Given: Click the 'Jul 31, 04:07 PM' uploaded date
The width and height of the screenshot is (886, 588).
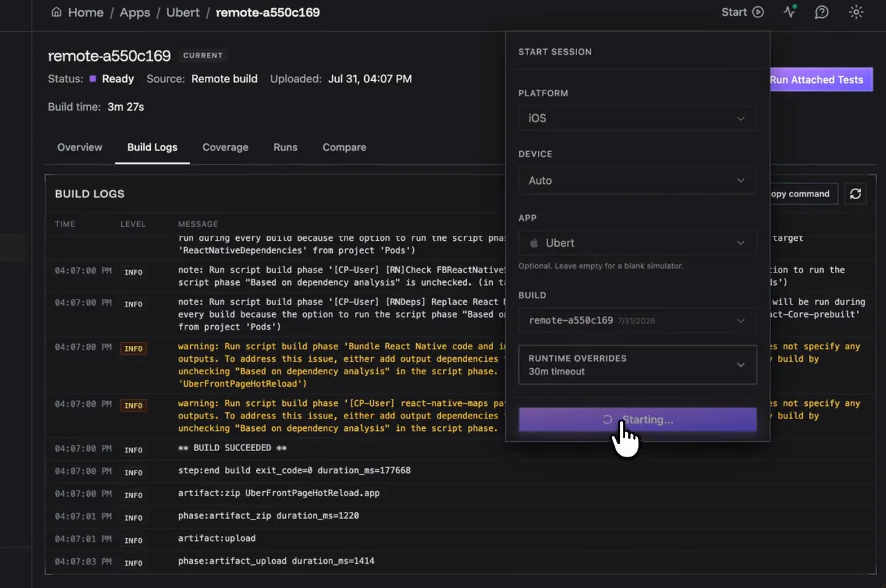Looking at the screenshot, I should [x=370, y=79].
